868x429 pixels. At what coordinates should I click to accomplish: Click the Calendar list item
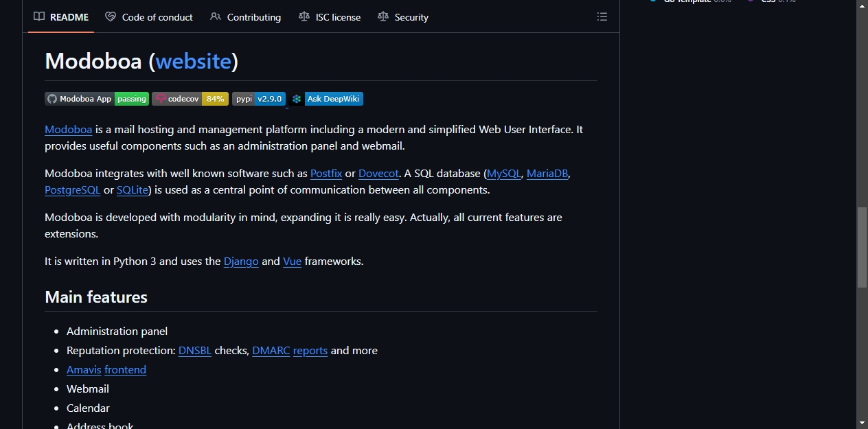click(x=88, y=408)
